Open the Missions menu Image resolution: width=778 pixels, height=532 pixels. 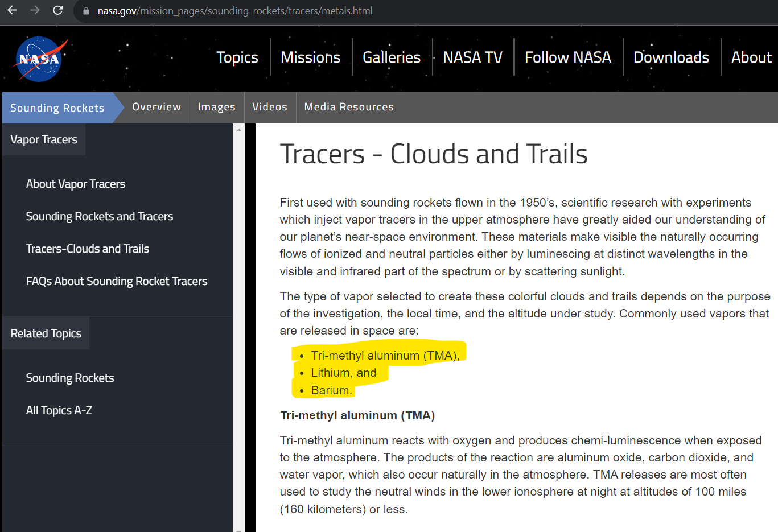(x=310, y=57)
